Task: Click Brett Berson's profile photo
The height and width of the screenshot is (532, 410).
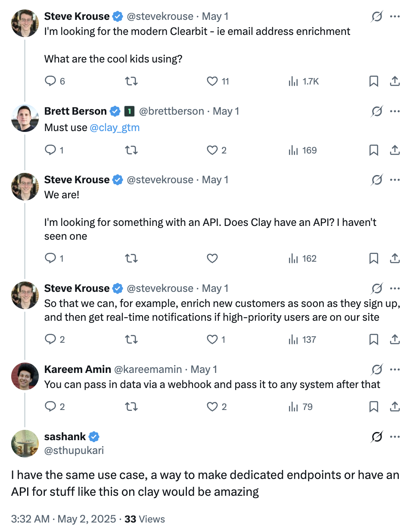Action: [25, 118]
